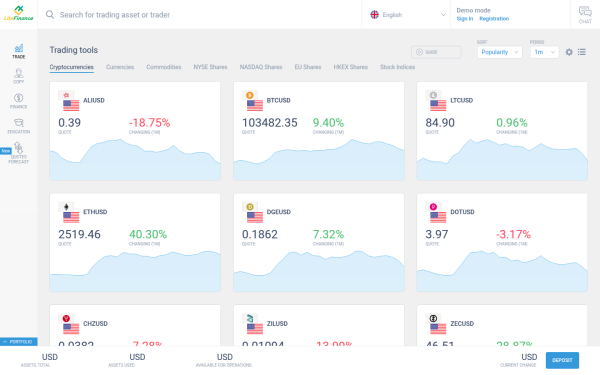Click the Deposit button
The width and height of the screenshot is (600, 375).
tap(562, 360)
